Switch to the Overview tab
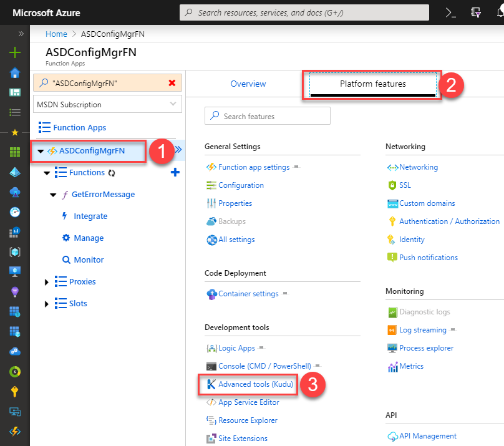504x446 pixels. (248, 84)
